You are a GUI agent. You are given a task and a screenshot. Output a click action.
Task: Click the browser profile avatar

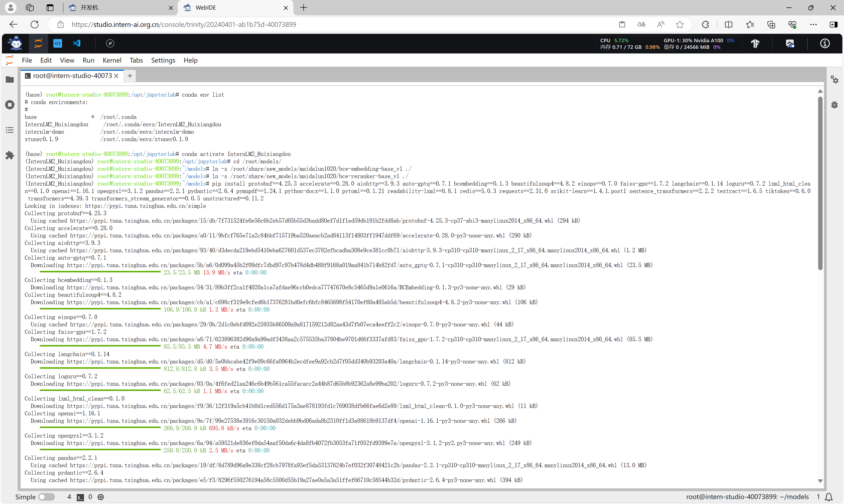click(x=10, y=7)
